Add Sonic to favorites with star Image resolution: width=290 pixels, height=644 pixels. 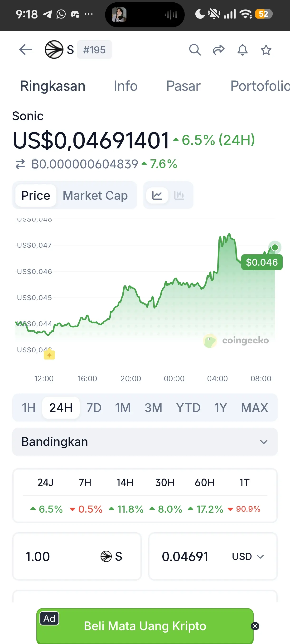coord(266,49)
